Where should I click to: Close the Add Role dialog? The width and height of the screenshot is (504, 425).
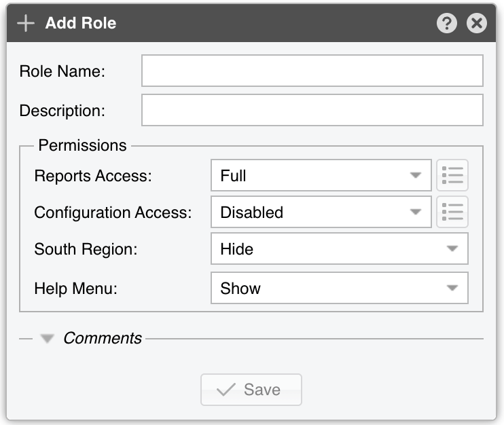[476, 23]
